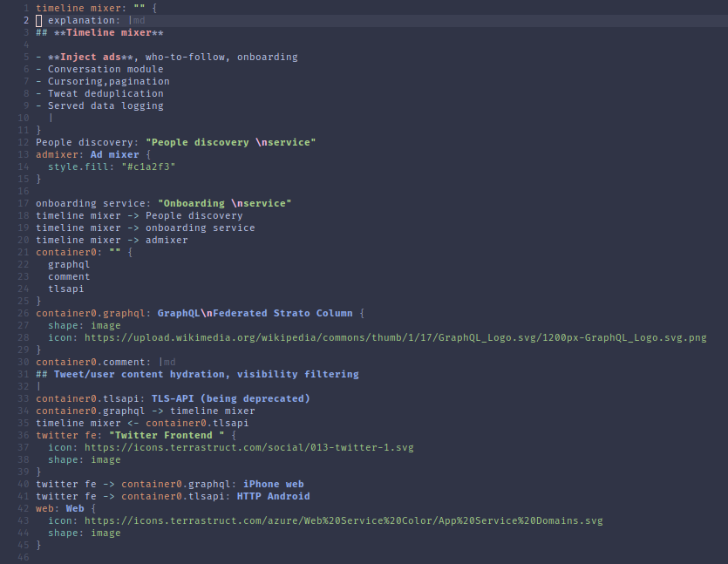Click line number 46 in the gutter
728x564 pixels.
24,558
